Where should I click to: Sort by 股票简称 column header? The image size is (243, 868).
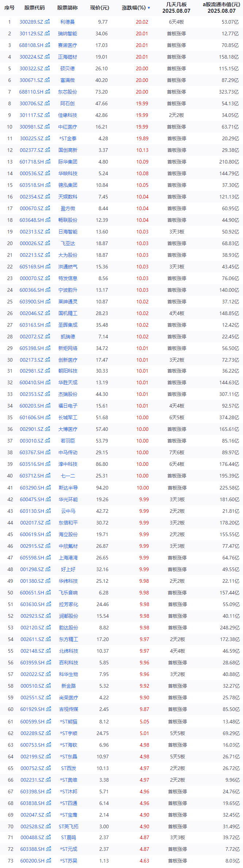click(67, 8)
